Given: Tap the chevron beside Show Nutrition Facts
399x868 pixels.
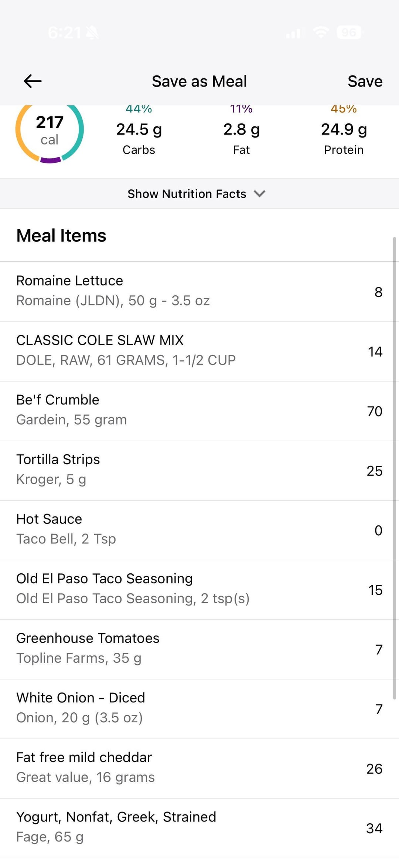Looking at the screenshot, I should (x=260, y=194).
